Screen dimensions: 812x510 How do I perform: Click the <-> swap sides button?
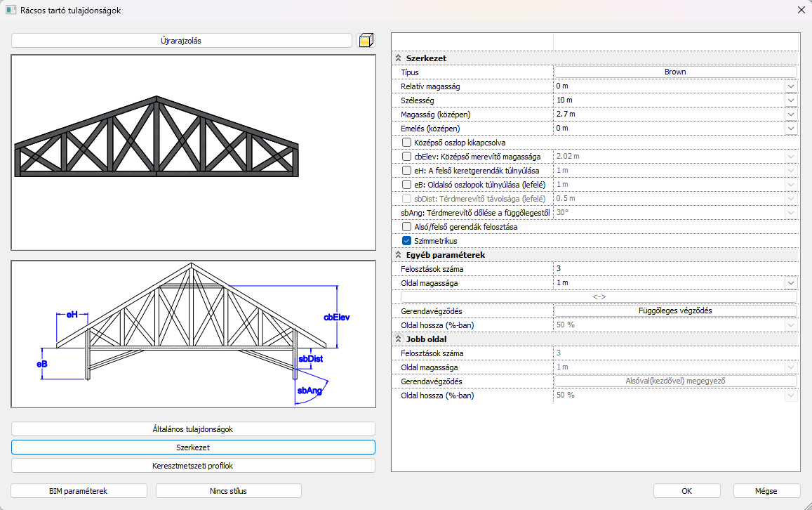coord(599,296)
